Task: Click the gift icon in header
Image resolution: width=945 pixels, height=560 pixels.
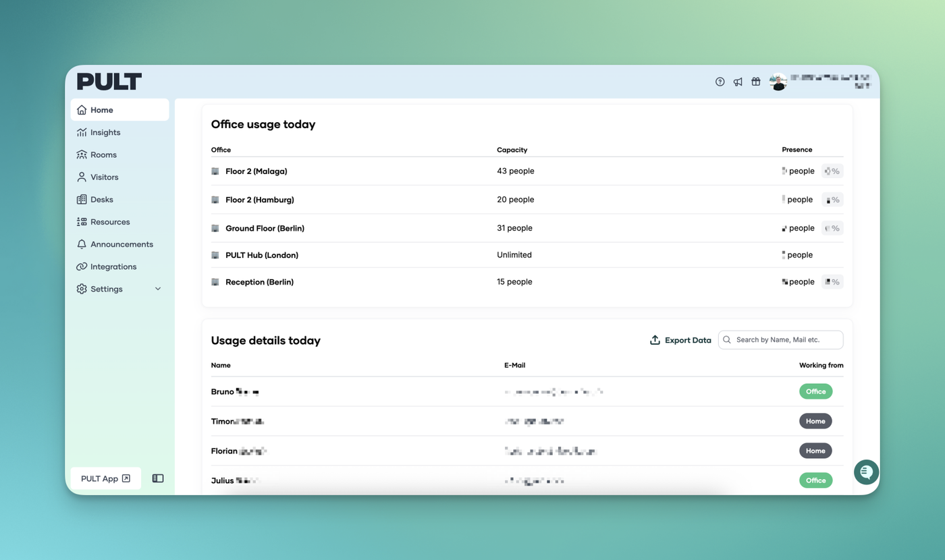Action: (756, 82)
